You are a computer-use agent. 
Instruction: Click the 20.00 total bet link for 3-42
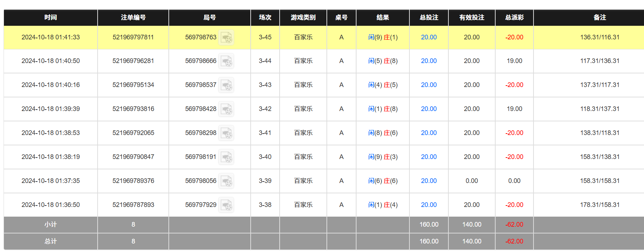tap(429, 109)
